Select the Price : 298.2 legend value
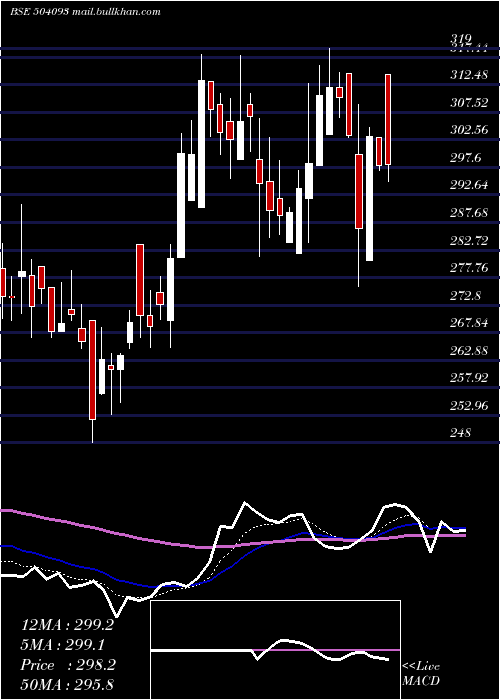 click(x=68, y=665)
